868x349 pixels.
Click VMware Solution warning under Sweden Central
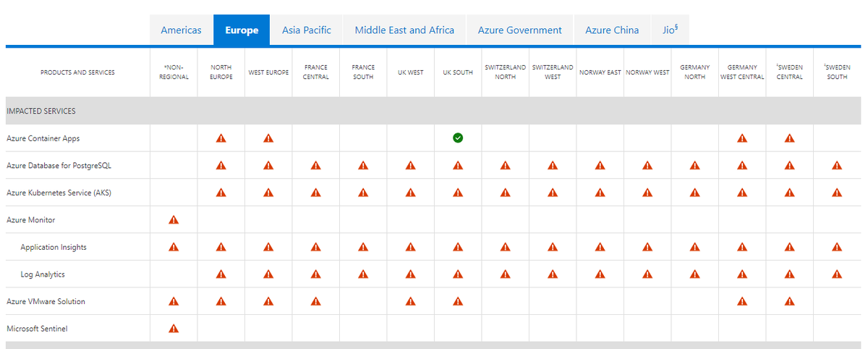point(790,301)
